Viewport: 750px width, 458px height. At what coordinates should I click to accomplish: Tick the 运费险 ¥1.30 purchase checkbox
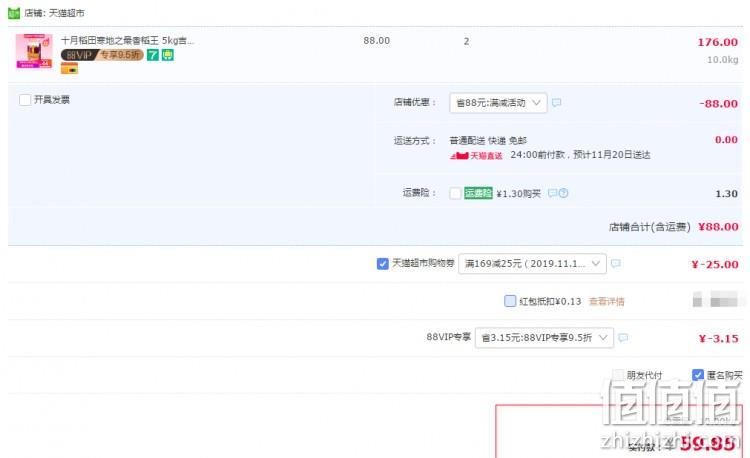(455, 193)
